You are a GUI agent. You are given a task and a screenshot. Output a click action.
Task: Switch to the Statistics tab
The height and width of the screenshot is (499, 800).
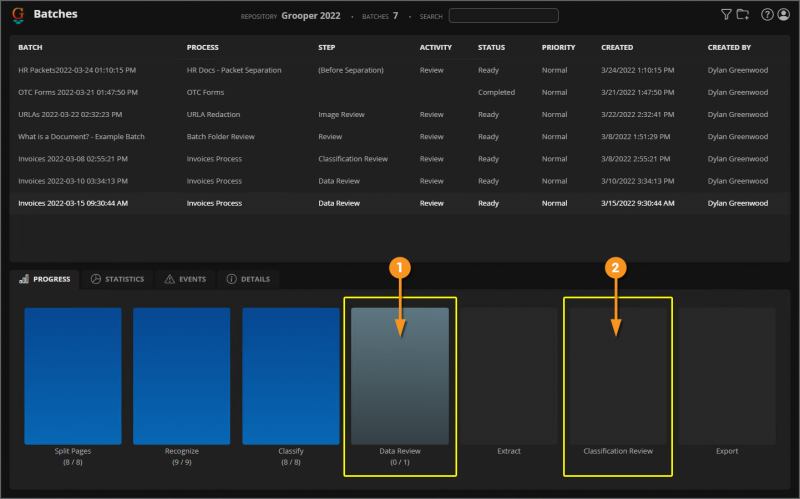pos(117,279)
